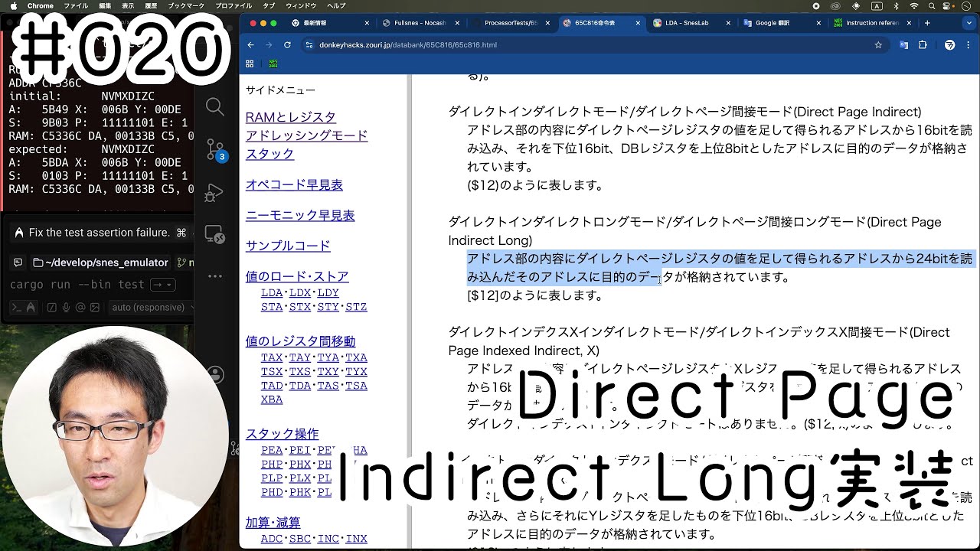Open a new Chrome tab
Screen dimensions: 980x551
(927, 23)
